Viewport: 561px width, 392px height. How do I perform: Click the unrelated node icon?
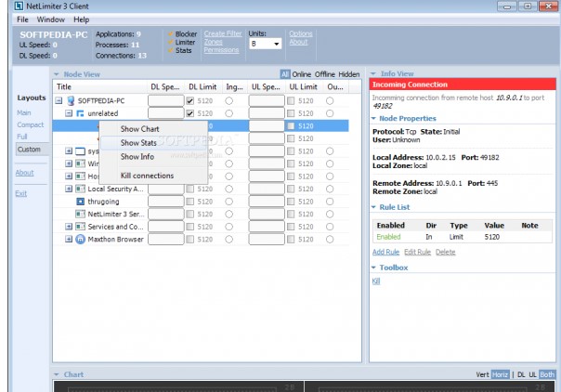coord(80,113)
